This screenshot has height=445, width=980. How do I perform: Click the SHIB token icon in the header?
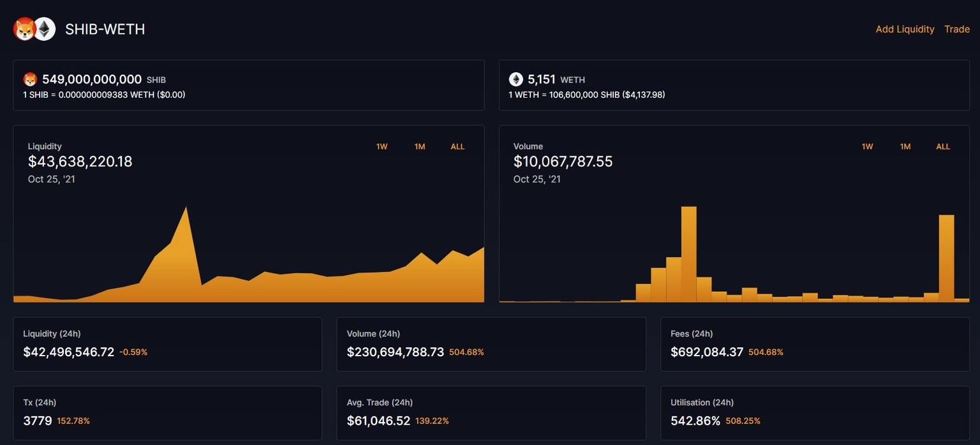pos(24,29)
